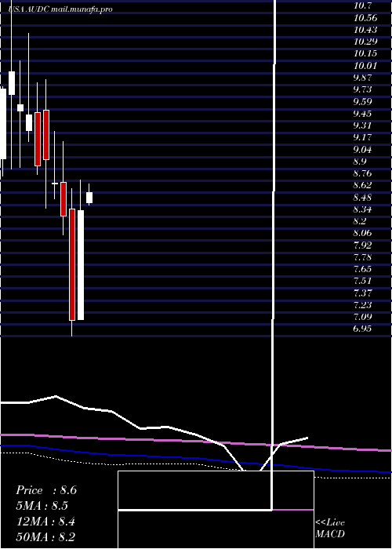The width and height of the screenshot is (392, 549).
Task: Click the 9.73 price axis label
Action: (x=363, y=89)
